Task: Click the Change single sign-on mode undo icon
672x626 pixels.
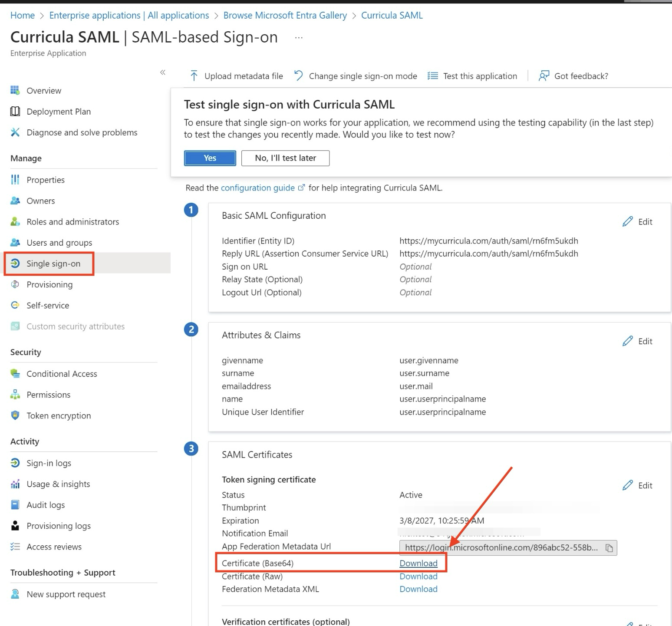Action: coord(298,76)
